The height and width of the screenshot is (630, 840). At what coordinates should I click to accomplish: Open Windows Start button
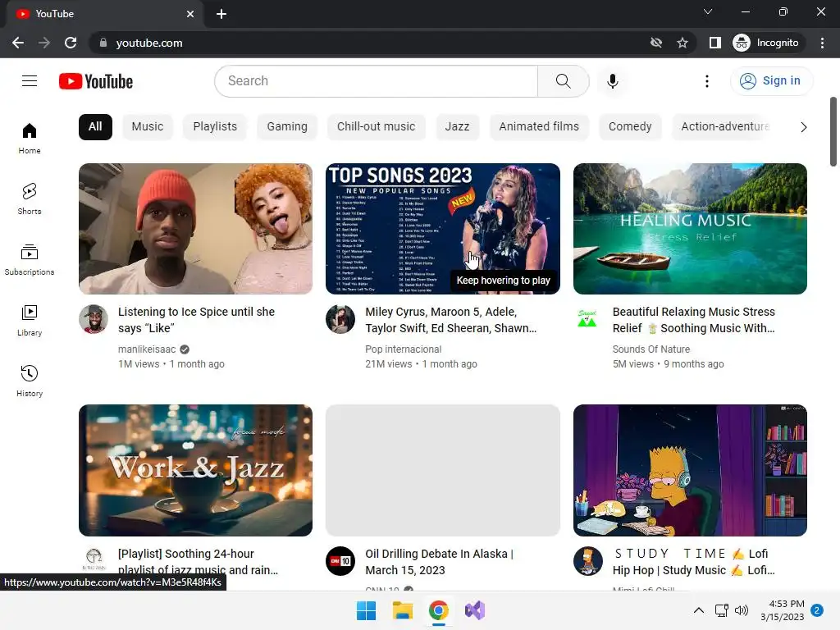click(x=367, y=610)
